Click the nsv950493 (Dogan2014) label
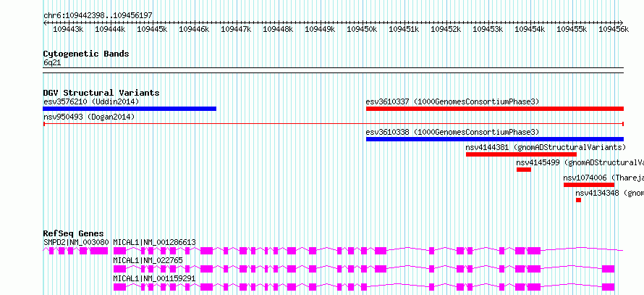The width and height of the screenshot is (644, 295). (x=89, y=117)
